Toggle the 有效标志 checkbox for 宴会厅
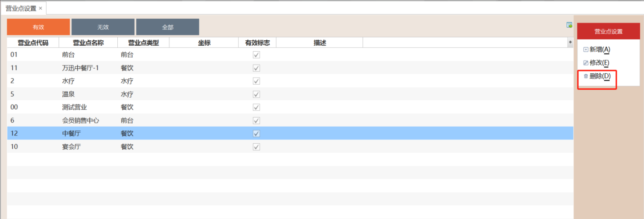This screenshot has width=644, height=219. click(x=256, y=147)
